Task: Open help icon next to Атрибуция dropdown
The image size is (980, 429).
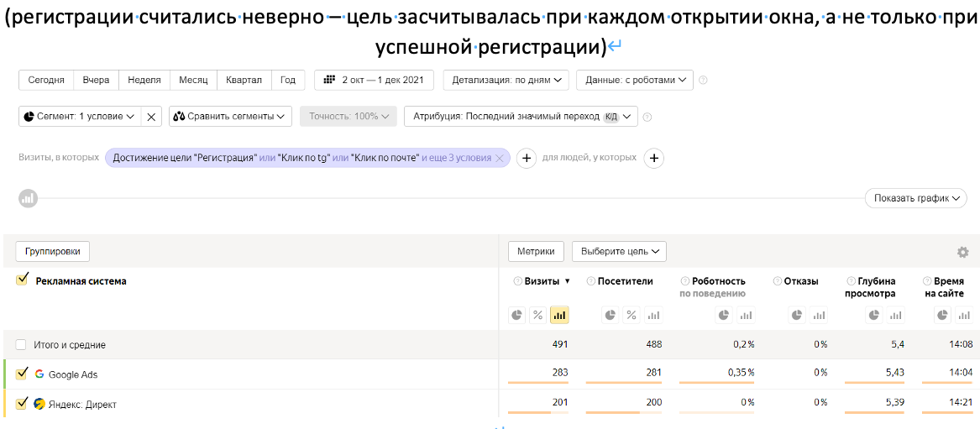Action: pos(647,117)
